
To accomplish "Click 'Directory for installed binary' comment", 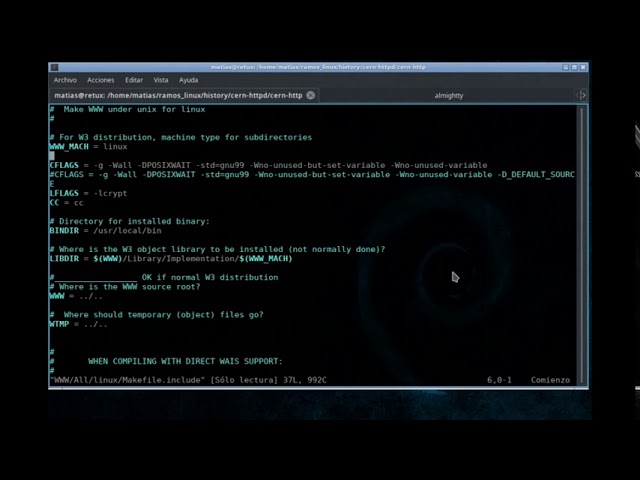I will 129,221.
